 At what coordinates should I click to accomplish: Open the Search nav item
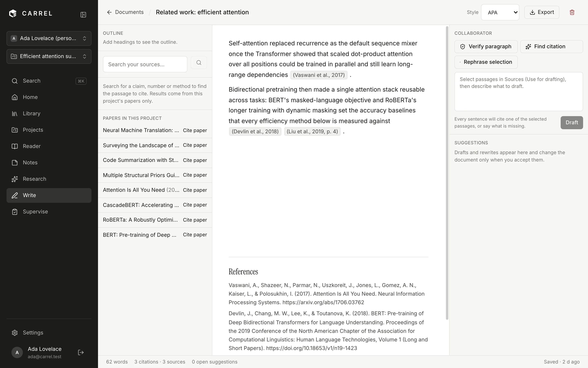pyautogui.click(x=49, y=81)
